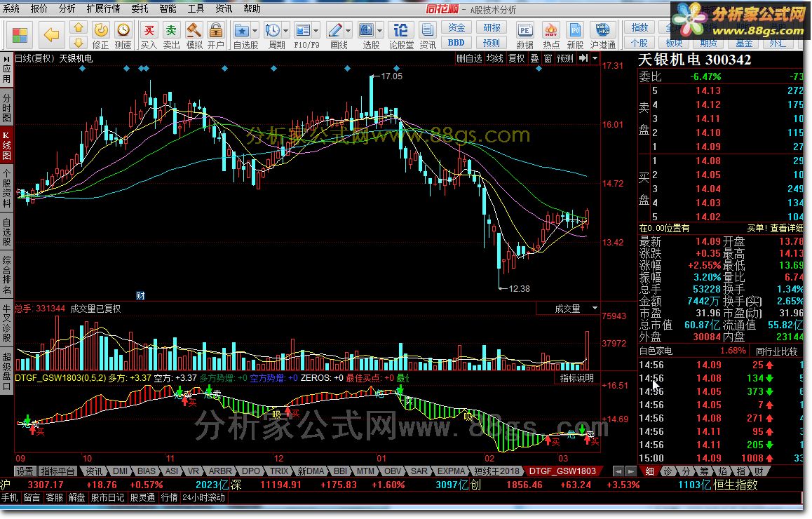Select 分时图 in the left sidebar
The height and width of the screenshot is (519, 812).
point(7,108)
